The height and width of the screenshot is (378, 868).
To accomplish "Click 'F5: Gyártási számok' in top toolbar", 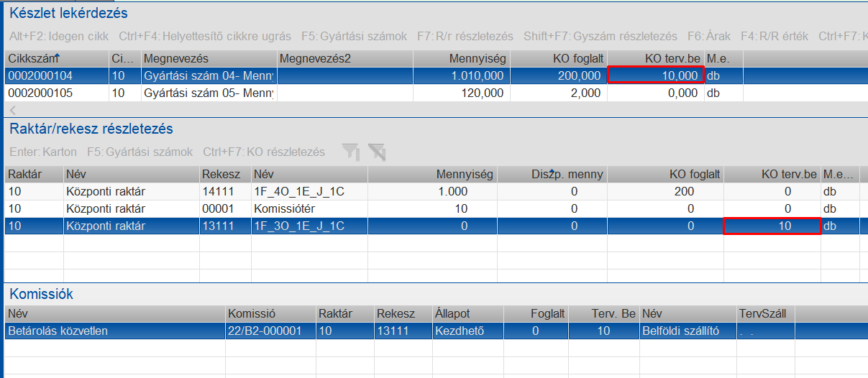I will pyautogui.click(x=354, y=36).
